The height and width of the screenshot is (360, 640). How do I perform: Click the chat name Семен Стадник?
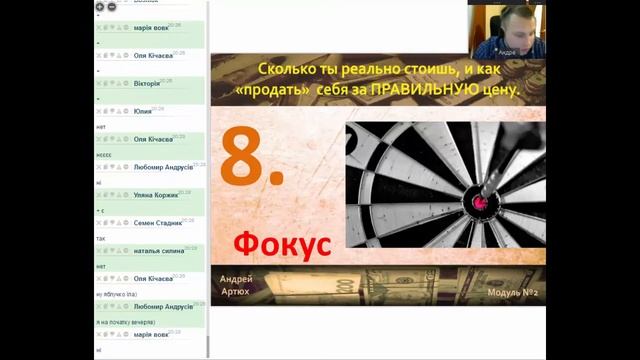158,223
